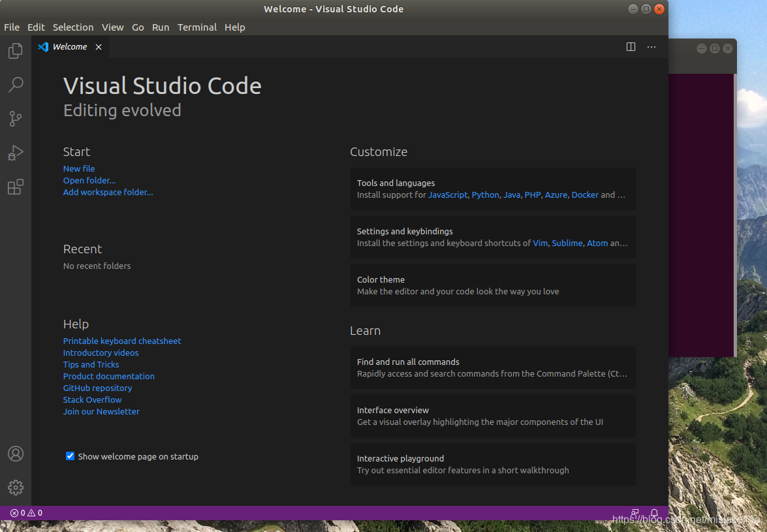Screen dimensions: 767x532
Task: Click the feedback icon in status bar
Action: point(635,513)
